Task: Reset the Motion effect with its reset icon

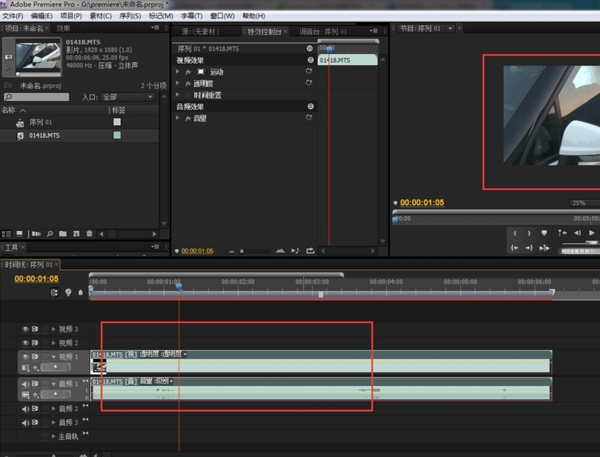Action: (x=310, y=72)
